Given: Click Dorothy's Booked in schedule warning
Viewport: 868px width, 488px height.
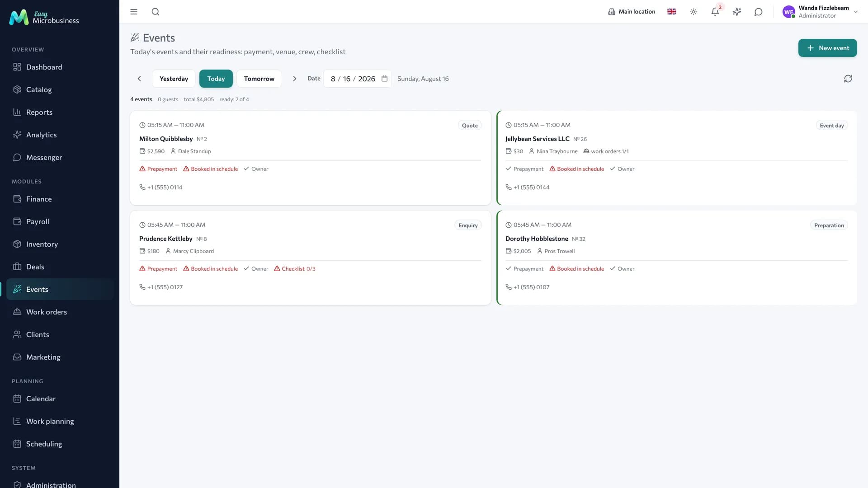Looking at the screenshot, I should click(x=576, y=269).
